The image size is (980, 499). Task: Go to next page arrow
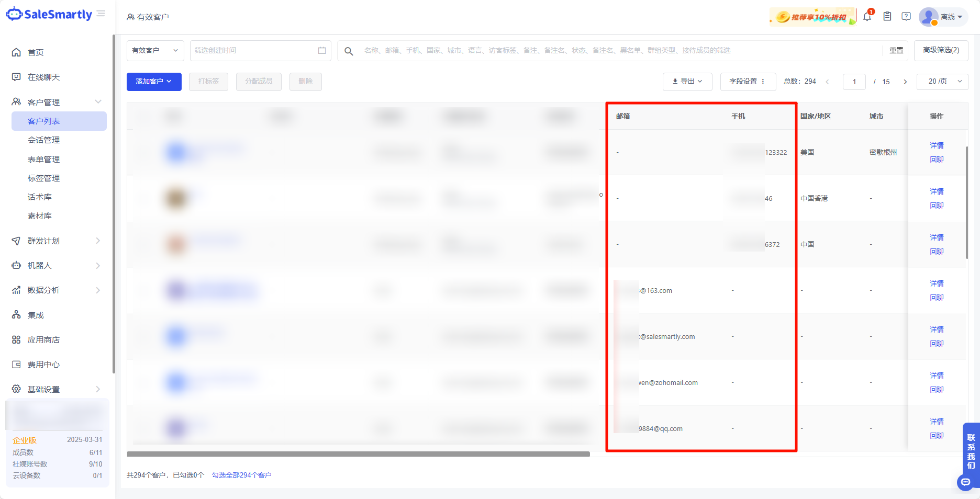tap(905, 82)
